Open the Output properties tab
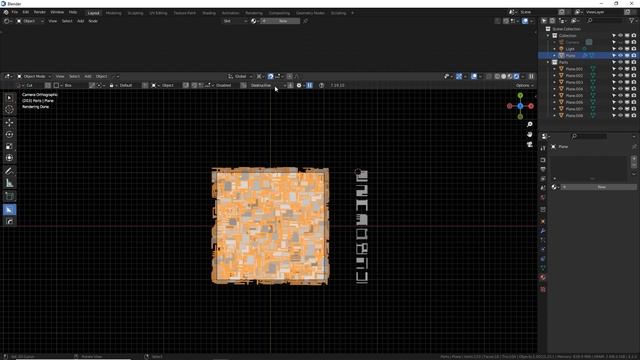This screenshot has width=640, height=360. (x=543, y=169)
